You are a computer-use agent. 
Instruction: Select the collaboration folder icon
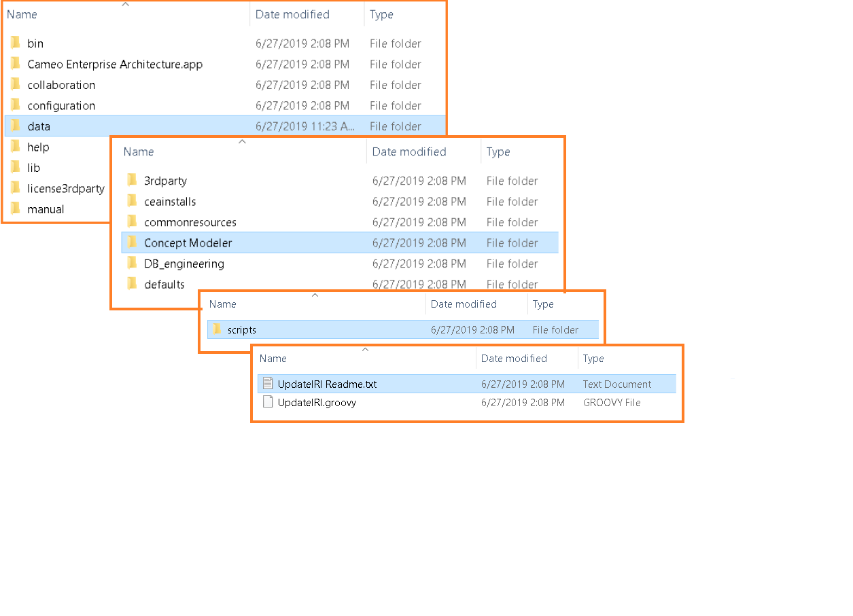click(16, 85)
